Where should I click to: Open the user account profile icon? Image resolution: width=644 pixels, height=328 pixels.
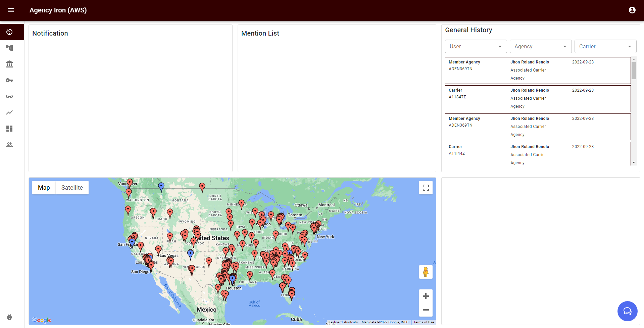tap(632, 10)
